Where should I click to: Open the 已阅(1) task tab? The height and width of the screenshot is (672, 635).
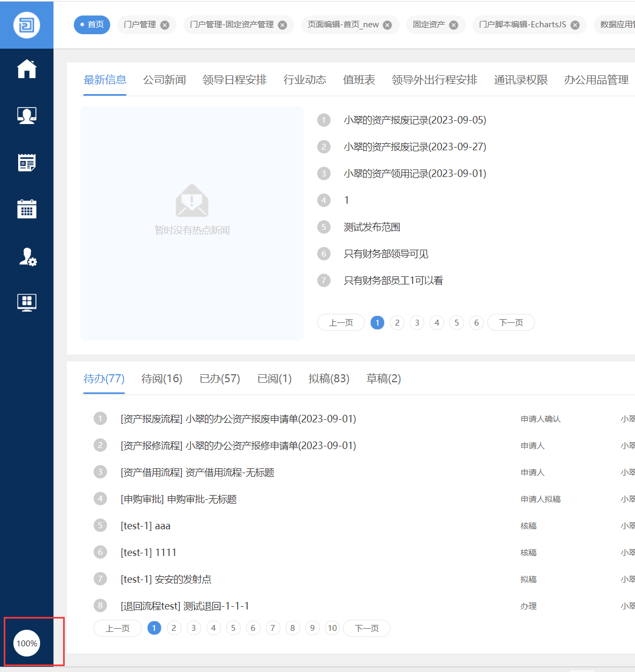[x=274, y=379]
